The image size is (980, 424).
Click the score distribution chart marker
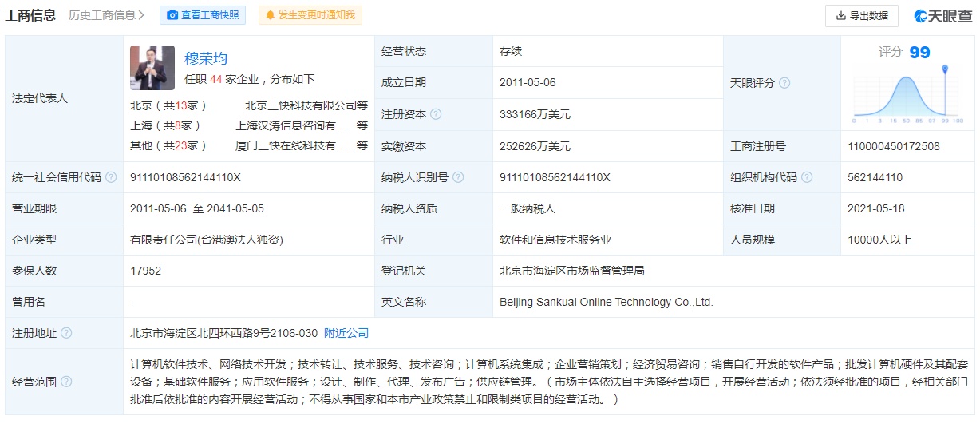[945, 70]
